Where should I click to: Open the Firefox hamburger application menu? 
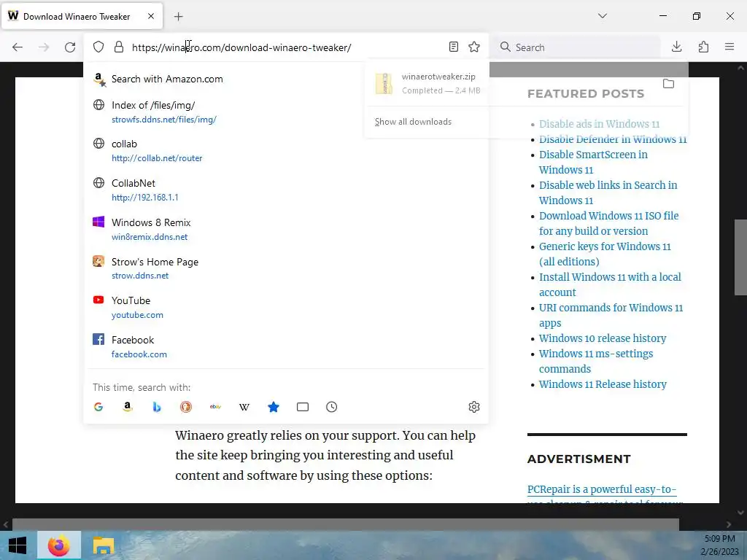click(x=729, y=47)
